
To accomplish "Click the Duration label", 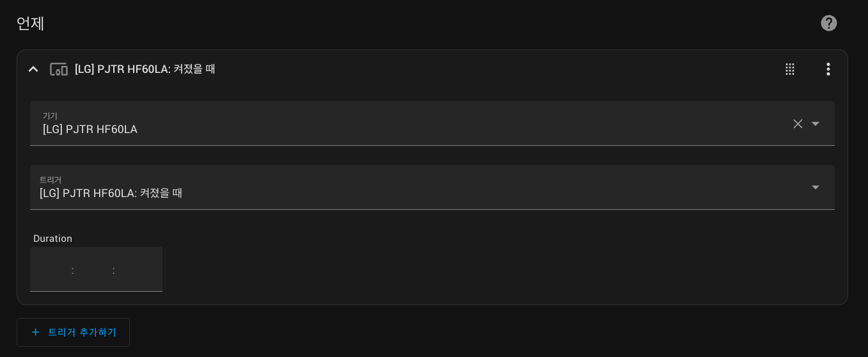I will coord(52,239).
